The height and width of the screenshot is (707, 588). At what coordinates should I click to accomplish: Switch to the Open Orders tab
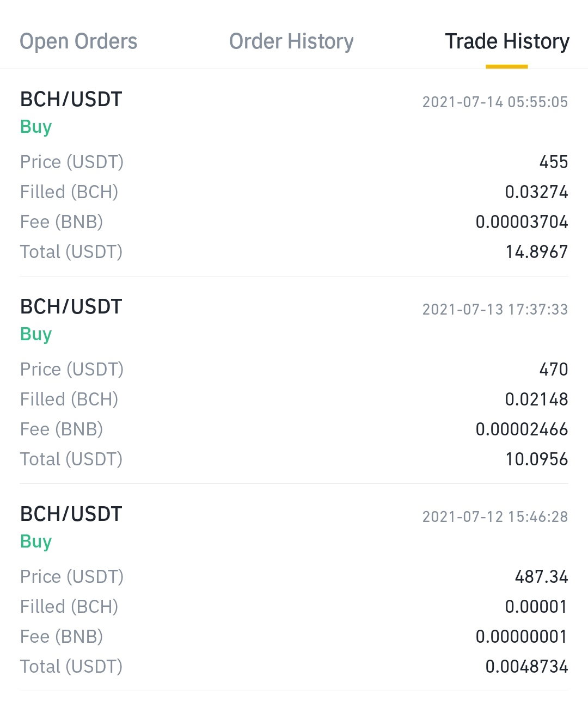pyautogui.click(x=78, y=41)
